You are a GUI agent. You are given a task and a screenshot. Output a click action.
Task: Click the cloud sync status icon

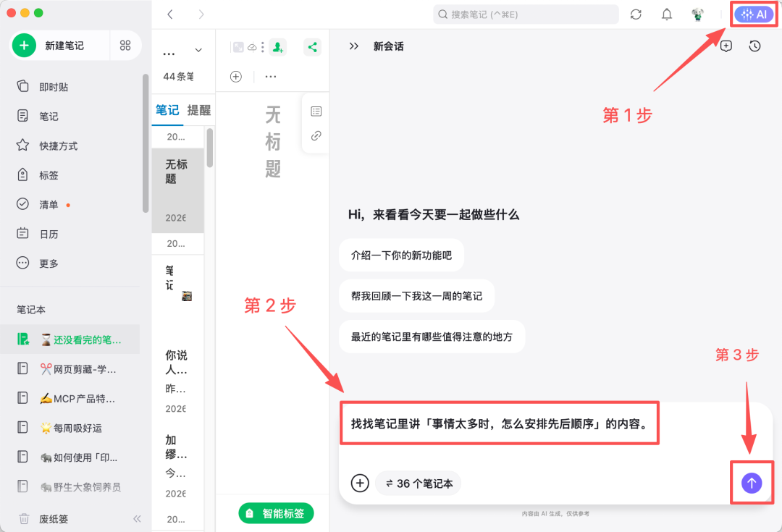[253, 47]
